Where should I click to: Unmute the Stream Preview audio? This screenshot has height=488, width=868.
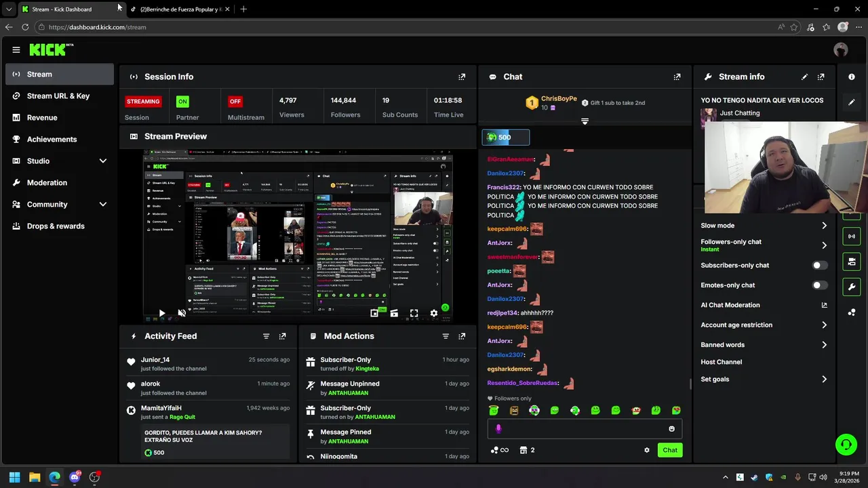pos(182,313)
